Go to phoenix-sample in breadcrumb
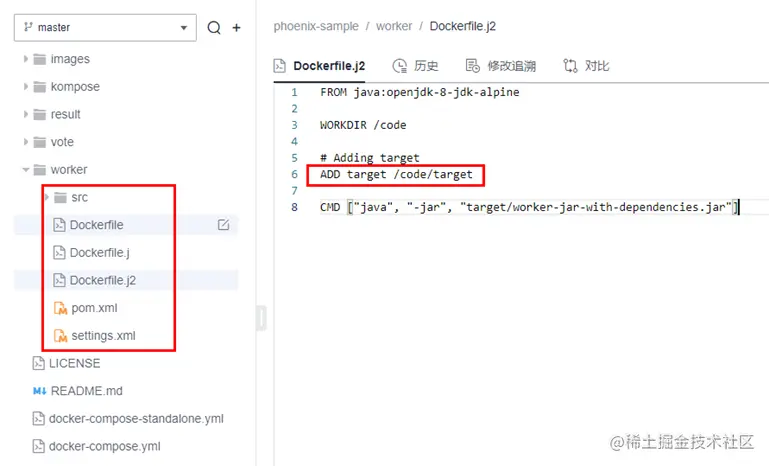 (x=316, y=26)
